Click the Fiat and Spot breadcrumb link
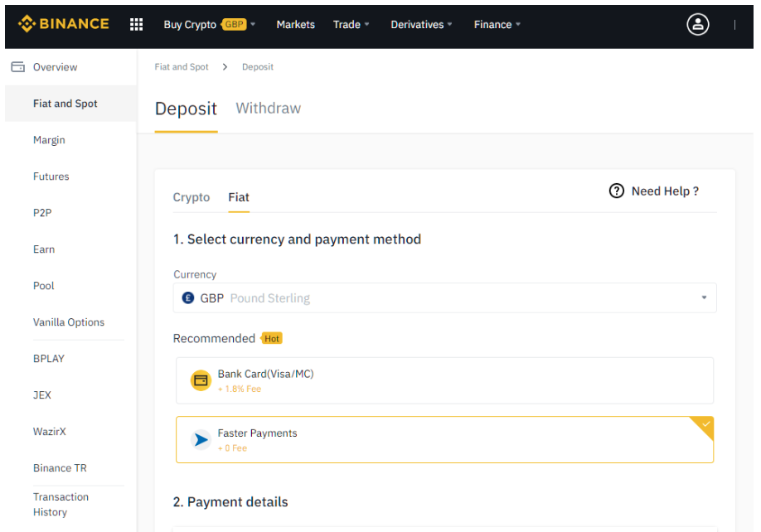The image size is (761, 532). (x=182, y=67)
